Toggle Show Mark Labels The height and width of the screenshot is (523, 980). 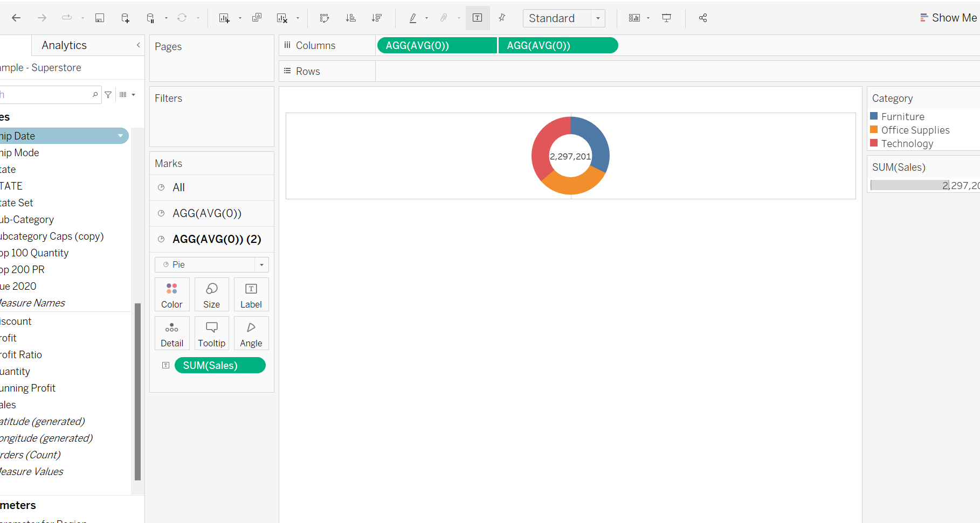[478, 18]
